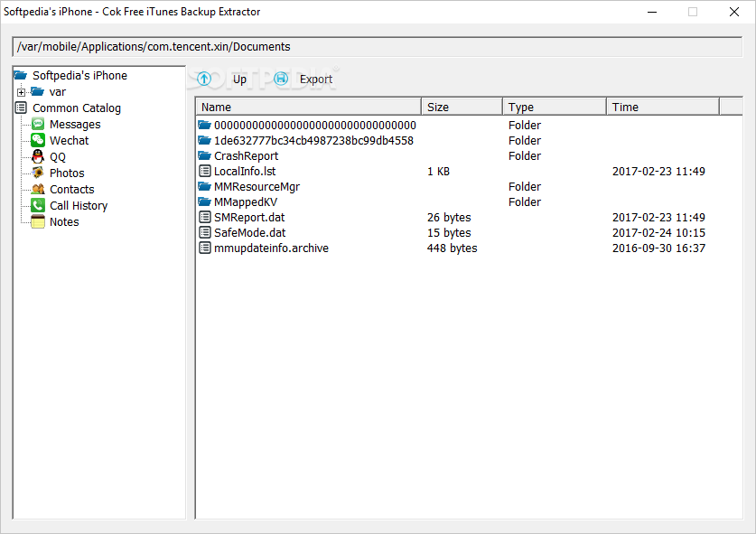
Task: Click the folder icon of 000000000 row
Action: click(x=205, y=125)
